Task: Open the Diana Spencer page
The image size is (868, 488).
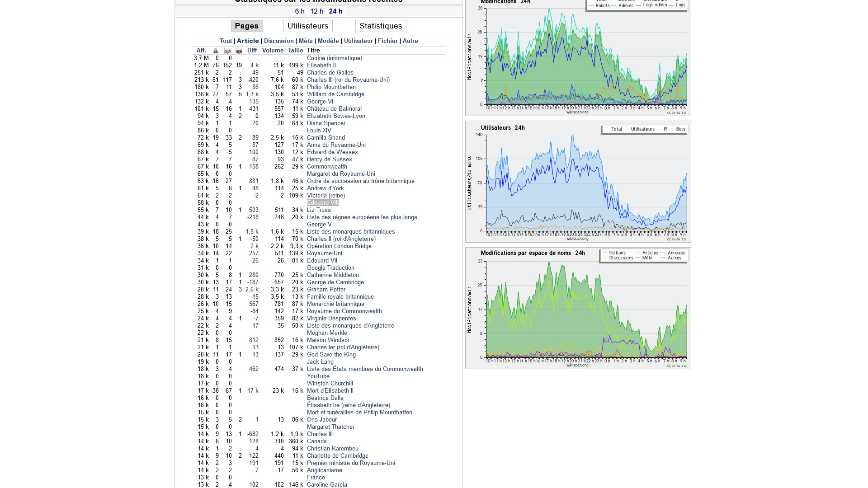Action: click(x=326, y=123)
